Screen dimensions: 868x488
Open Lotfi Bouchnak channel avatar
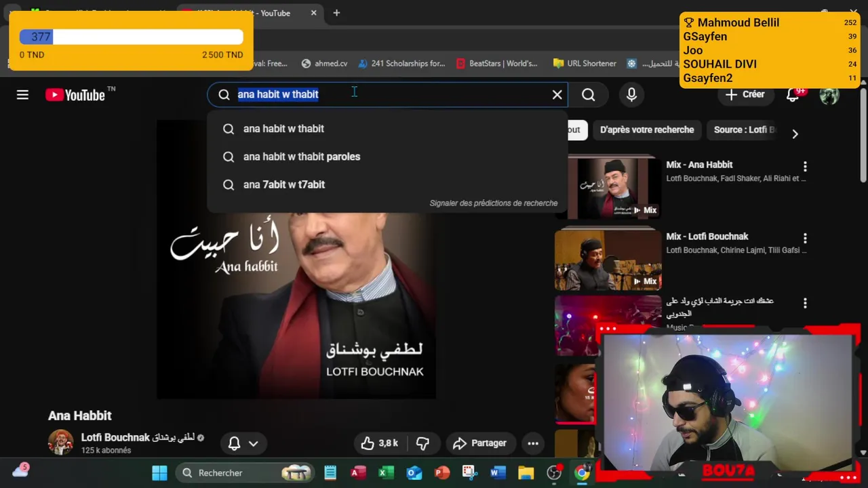(x=60, y=443)
